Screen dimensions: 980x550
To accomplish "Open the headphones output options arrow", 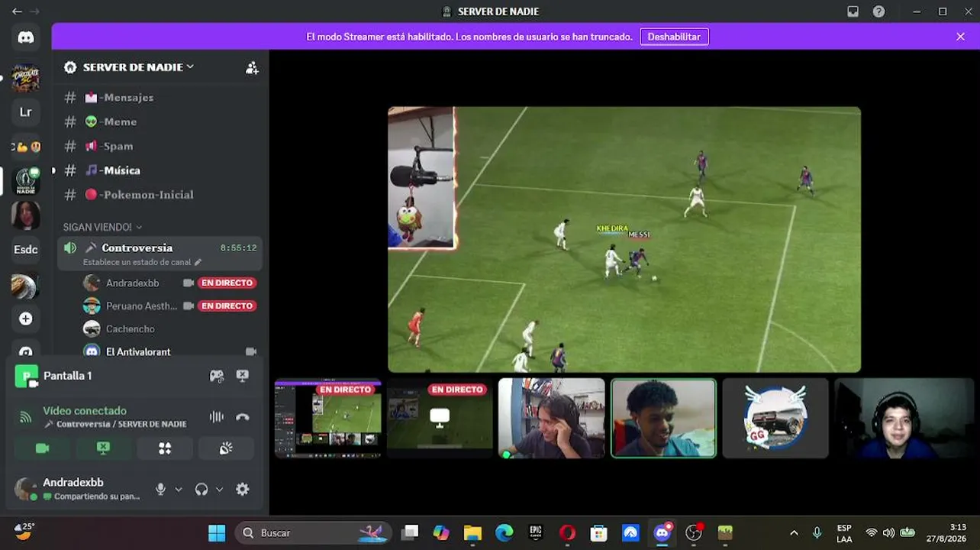I will (x=219, y=490).
